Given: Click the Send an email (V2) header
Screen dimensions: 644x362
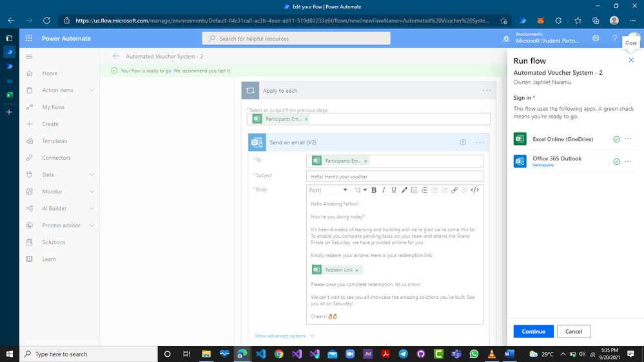Looking at the screenshot, I should (368, 142).
